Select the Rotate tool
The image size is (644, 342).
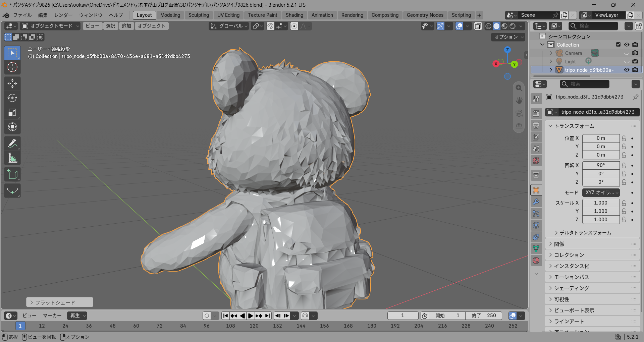[12, 98]
